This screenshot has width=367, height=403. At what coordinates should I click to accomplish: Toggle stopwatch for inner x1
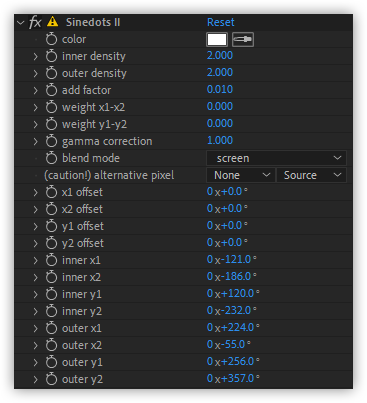pos(51,260)
